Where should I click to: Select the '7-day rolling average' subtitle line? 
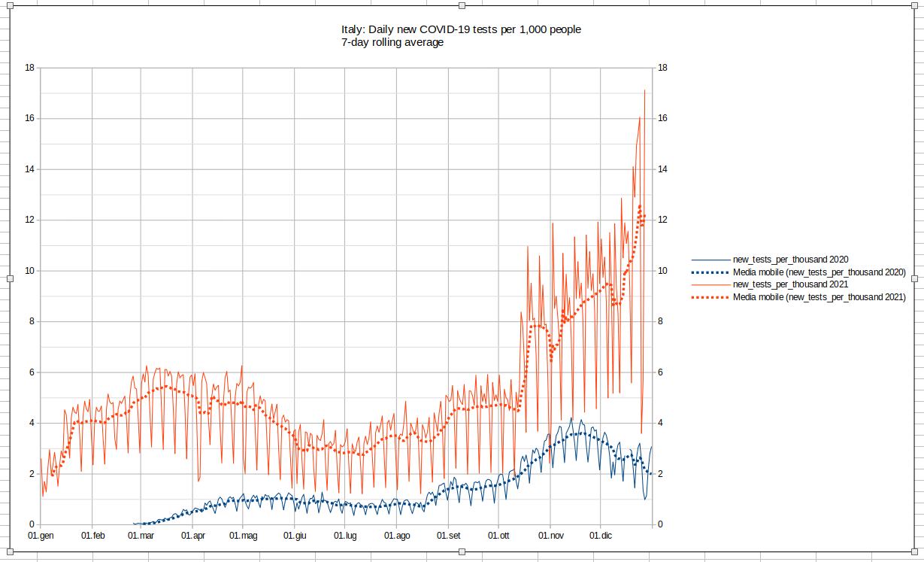pos(392,42)
